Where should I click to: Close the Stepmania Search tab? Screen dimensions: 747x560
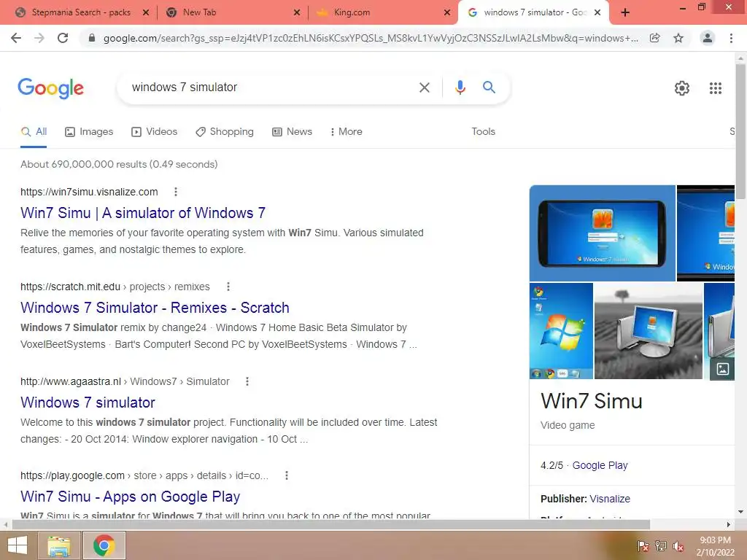click(x=146, y=12)
